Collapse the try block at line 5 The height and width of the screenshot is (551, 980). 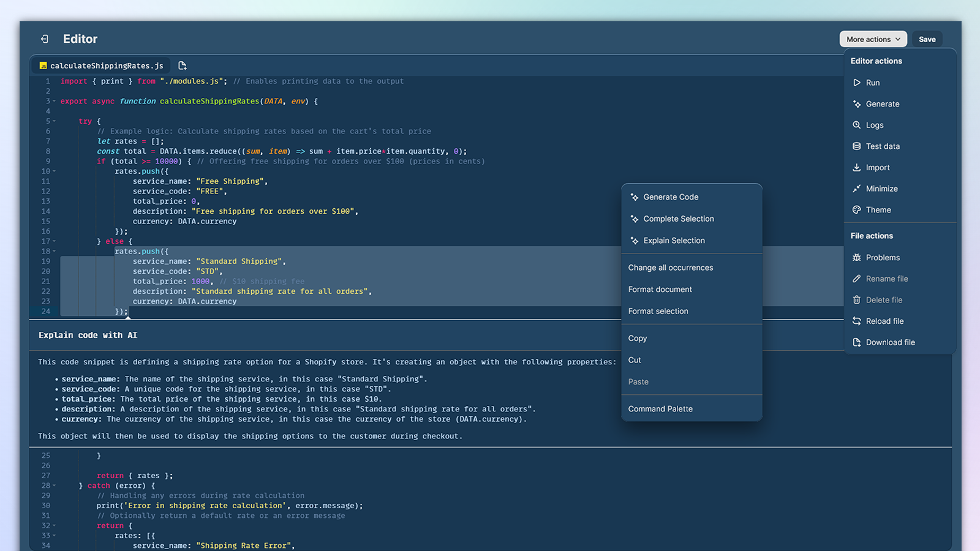point(54,121)
